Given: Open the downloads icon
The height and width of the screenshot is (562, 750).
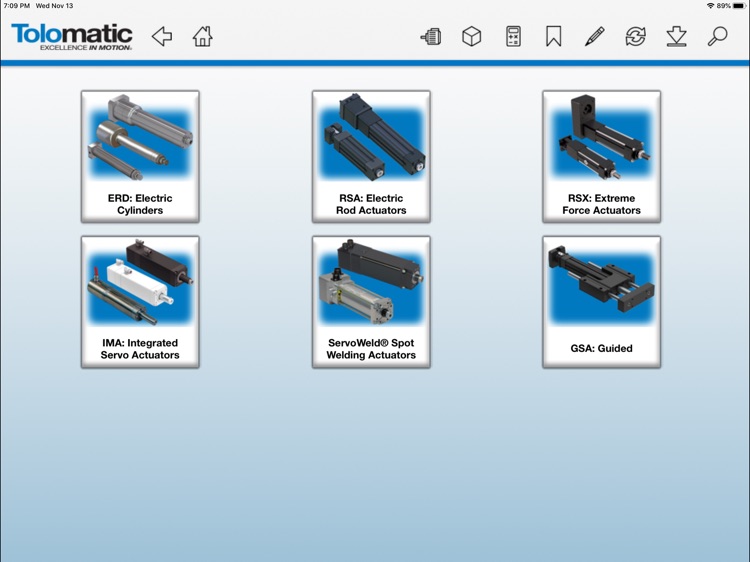Looking at the screenshot, I should (676, 36).
